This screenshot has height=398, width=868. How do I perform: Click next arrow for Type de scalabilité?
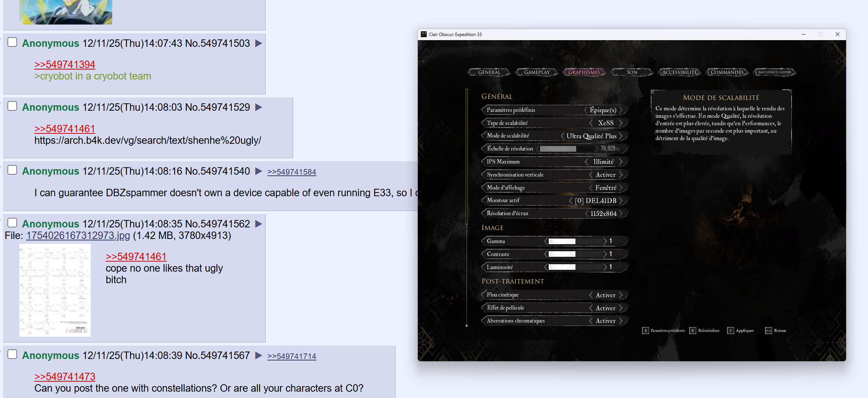(621, 123)
